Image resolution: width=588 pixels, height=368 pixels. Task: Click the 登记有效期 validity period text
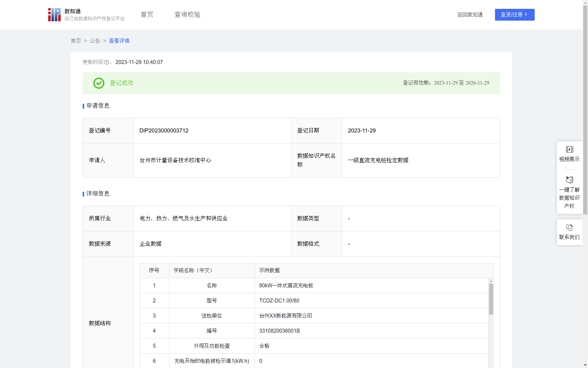[x=446, y=83]
